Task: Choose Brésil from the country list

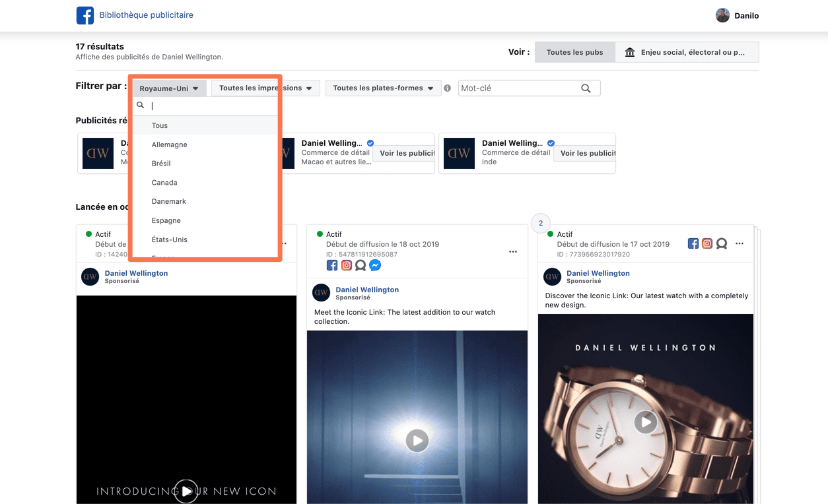Action: point(205,163)
